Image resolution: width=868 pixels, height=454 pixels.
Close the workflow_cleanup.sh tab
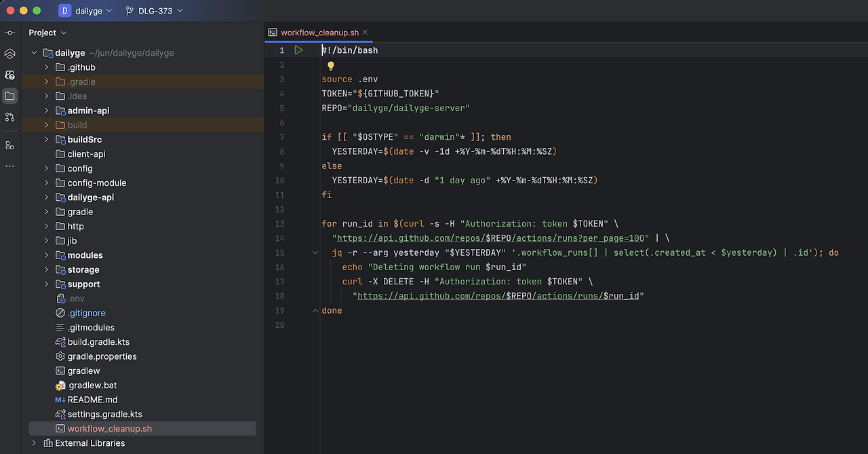tap(365, 33)
